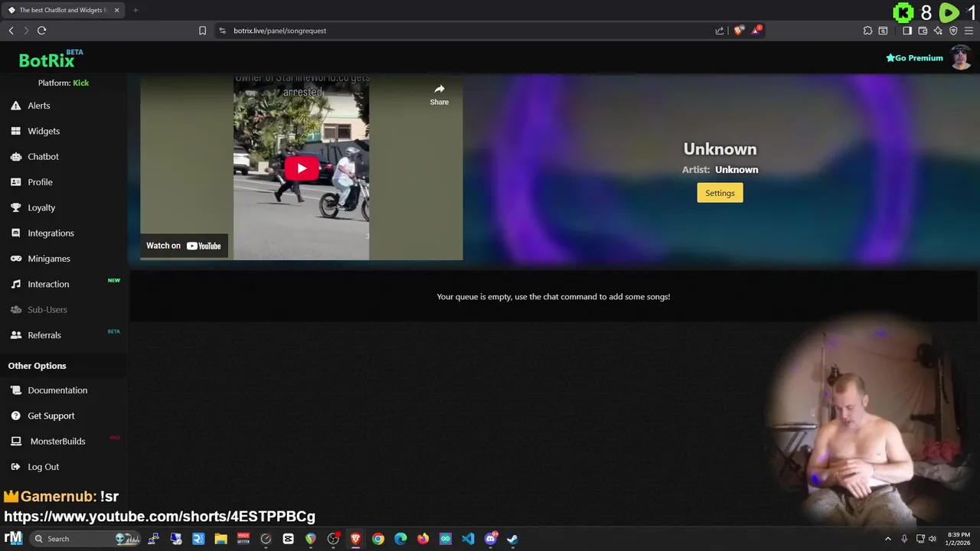Click the Other Options heading
The width and height of the screenshot is (980, 551).
[37, 366]
